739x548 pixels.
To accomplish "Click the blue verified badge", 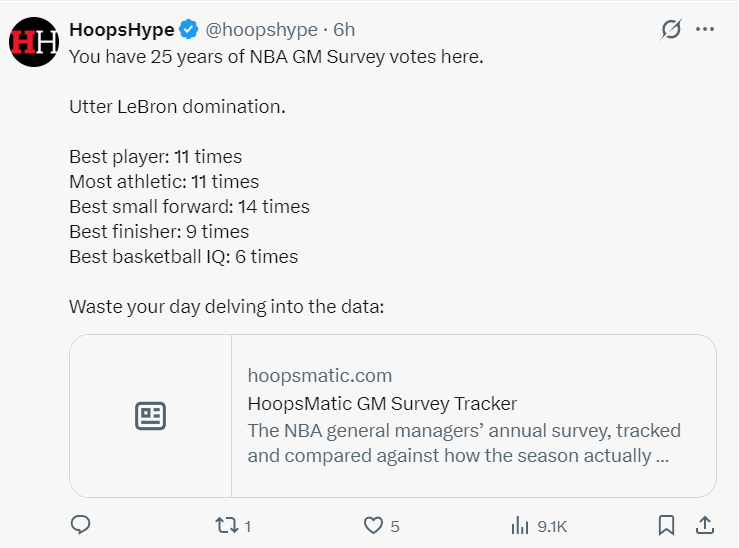I will [189, 29].
